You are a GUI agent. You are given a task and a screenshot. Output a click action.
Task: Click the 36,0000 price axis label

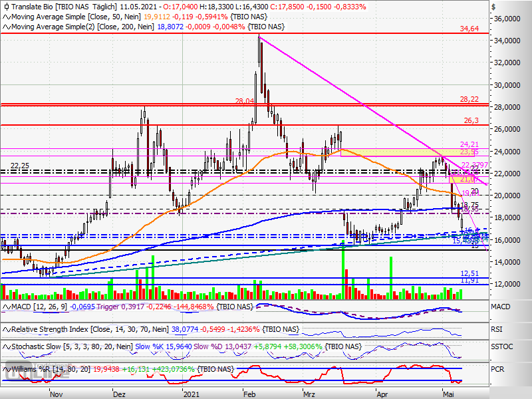(x=507, y=19)
